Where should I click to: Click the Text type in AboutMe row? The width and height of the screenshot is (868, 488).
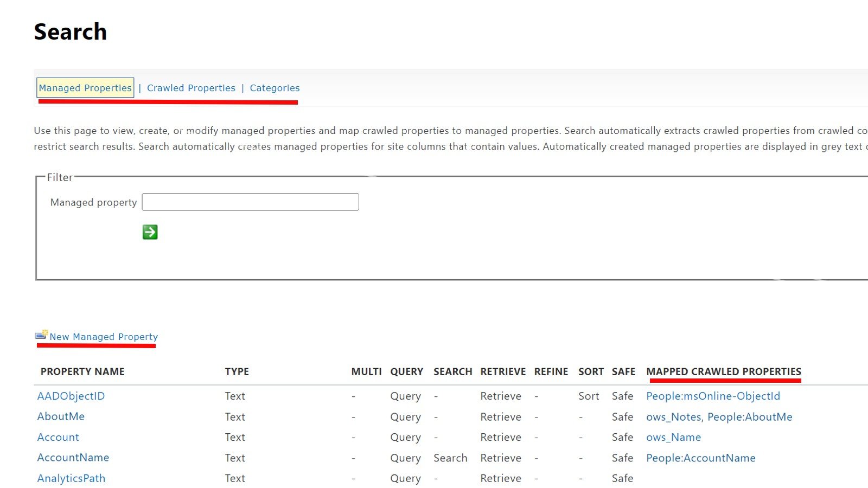tap(235, 417)
